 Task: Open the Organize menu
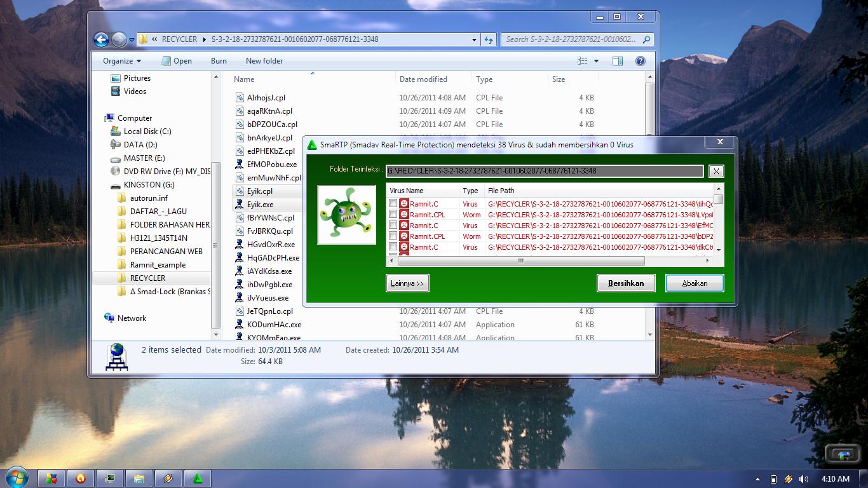pyautogui.click(x=120, y=60)
